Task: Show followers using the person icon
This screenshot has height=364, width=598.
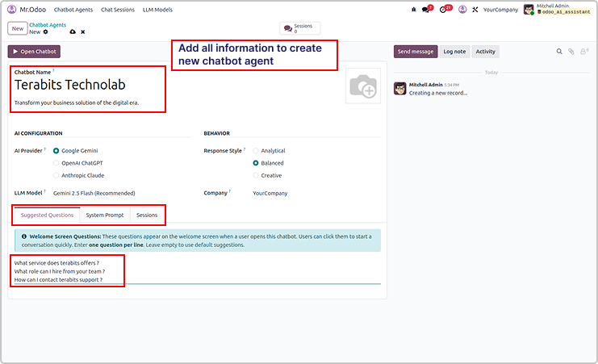Action: (x=583, y=52)
